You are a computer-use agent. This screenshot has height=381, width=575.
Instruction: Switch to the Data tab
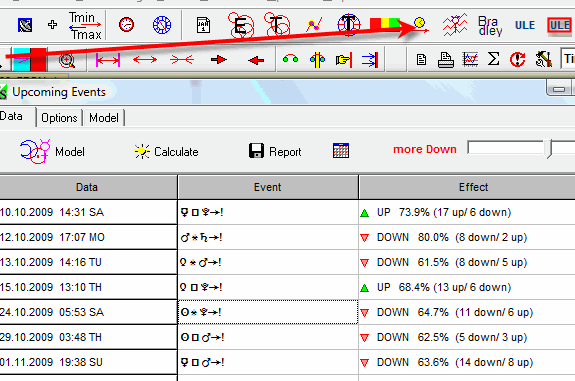tap(11, 116)
